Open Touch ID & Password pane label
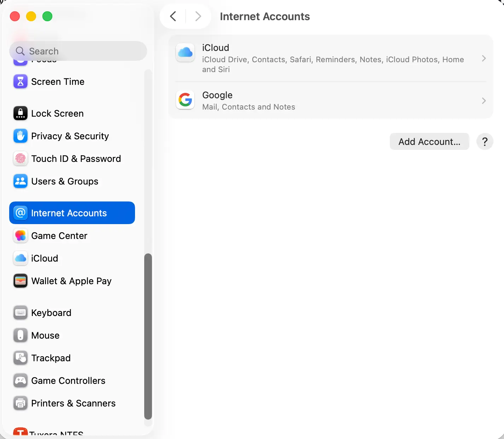Image resolution: width=504 pixels, height=439 pixels. pos(76,159)
